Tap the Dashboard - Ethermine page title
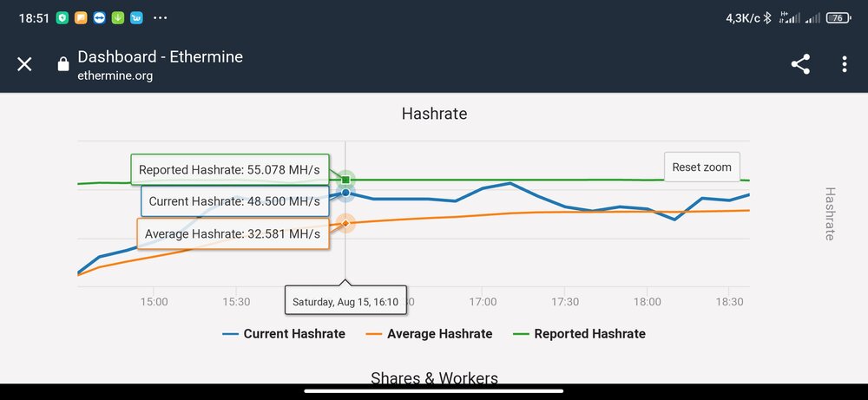868x400 pixels. (160, 57)
